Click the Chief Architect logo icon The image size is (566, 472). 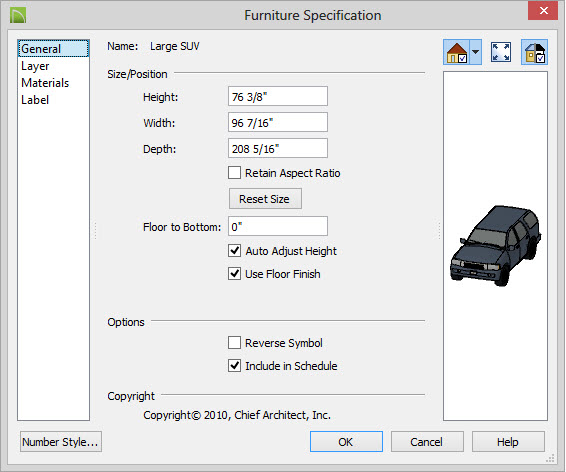coord(18,15)
